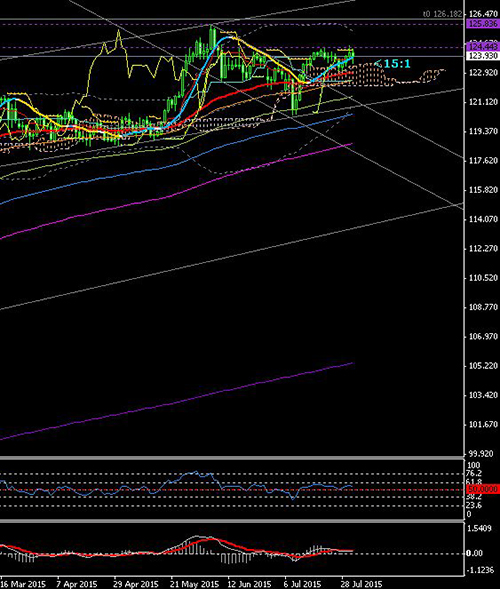Select the 21 May 2015 date label

[194, 584]
